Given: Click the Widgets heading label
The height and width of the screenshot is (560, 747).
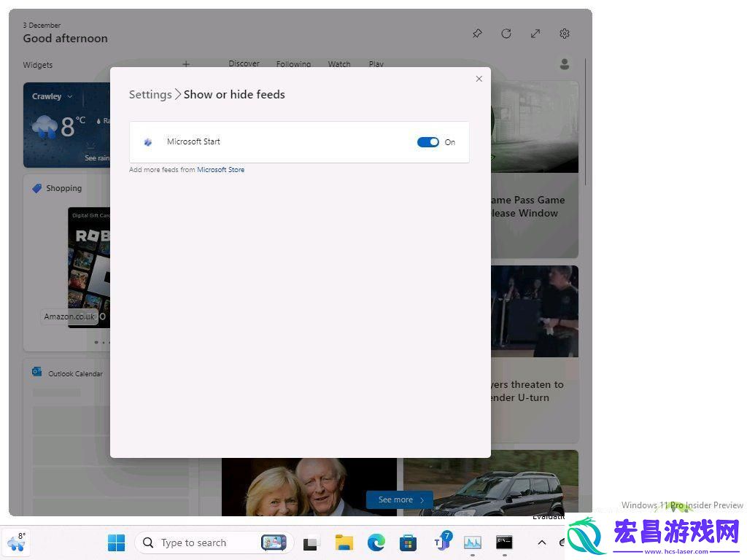Looking at the screenshot, I should click(38, 65).
